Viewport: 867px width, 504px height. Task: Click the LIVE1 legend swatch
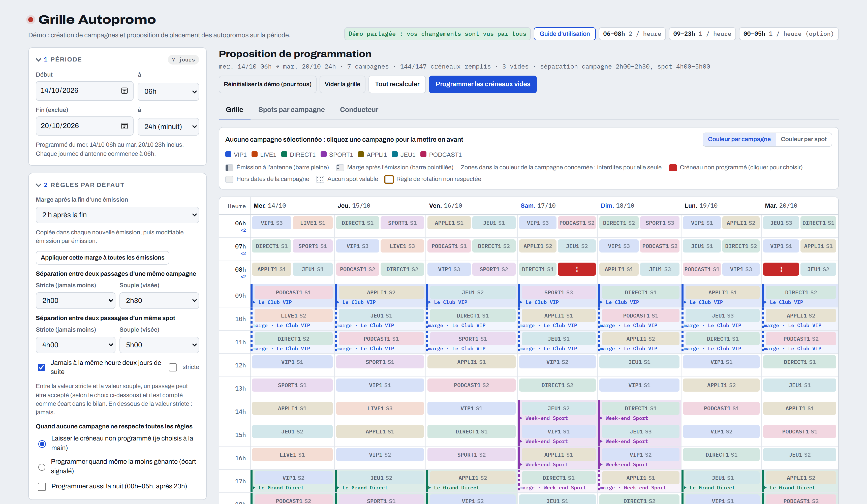pos(255,154)
